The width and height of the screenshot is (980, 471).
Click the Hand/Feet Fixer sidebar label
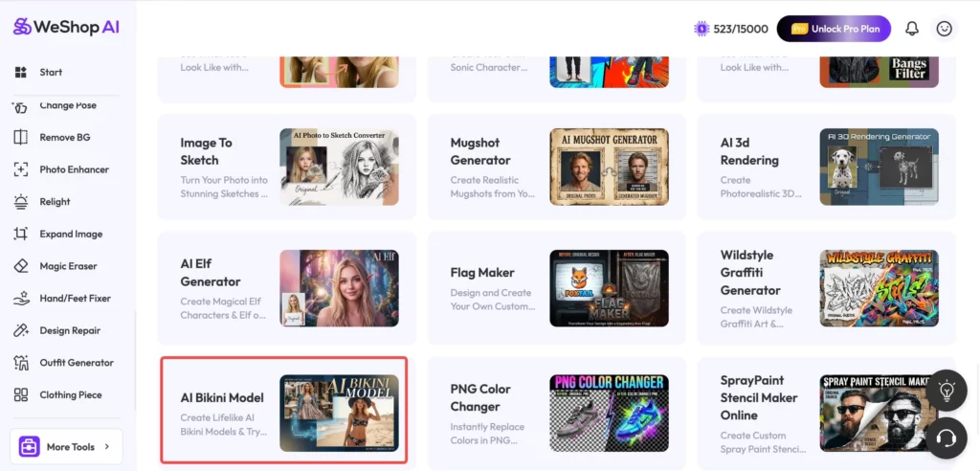coord(75,299)
